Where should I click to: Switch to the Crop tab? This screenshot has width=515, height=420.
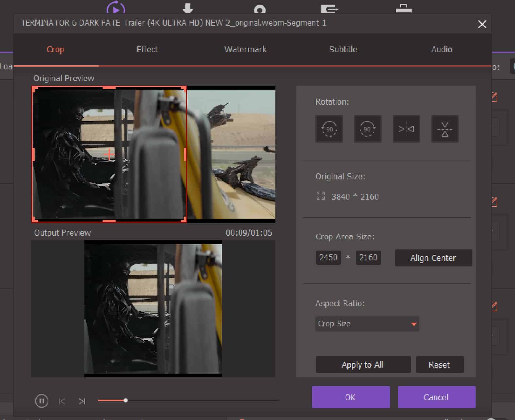(x=55, y=49)
